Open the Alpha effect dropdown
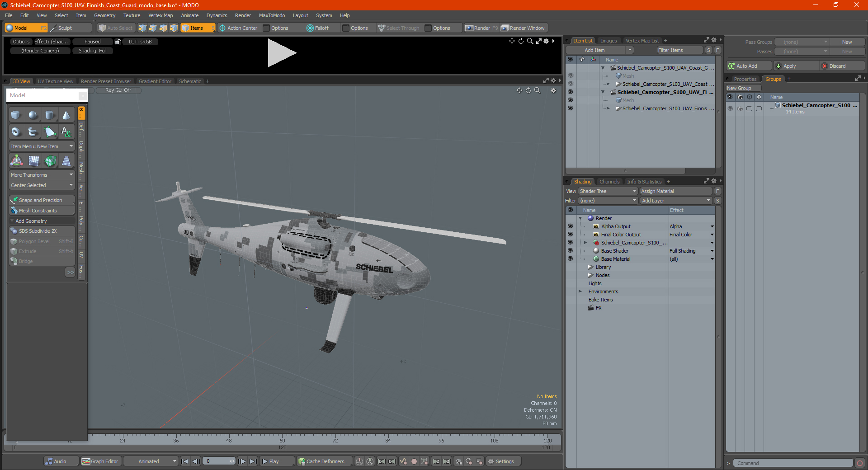 pos(712,226)
